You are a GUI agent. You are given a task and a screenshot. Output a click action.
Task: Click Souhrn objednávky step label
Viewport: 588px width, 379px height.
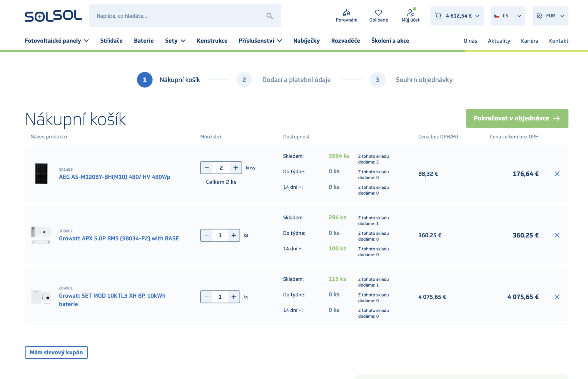tap(424, 80)
